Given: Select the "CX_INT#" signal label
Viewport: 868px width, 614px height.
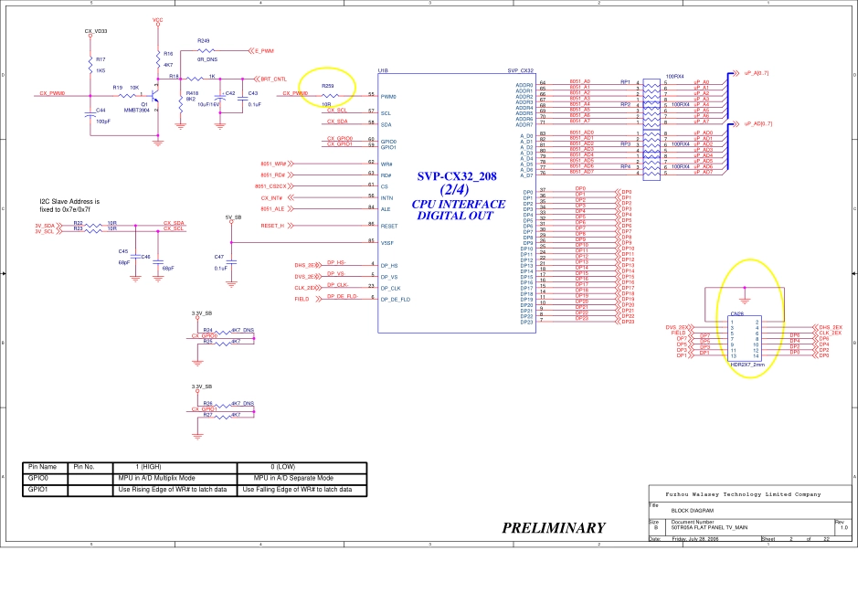Looking at the screenshot, I should pyautogui.click(x=271, y=198).
